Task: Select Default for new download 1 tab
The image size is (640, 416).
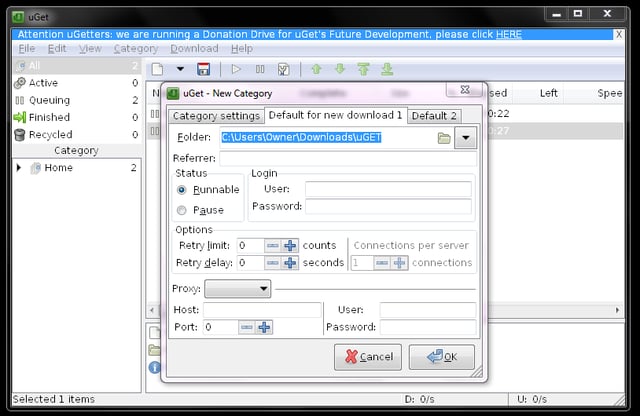Action: pos(336,115)
